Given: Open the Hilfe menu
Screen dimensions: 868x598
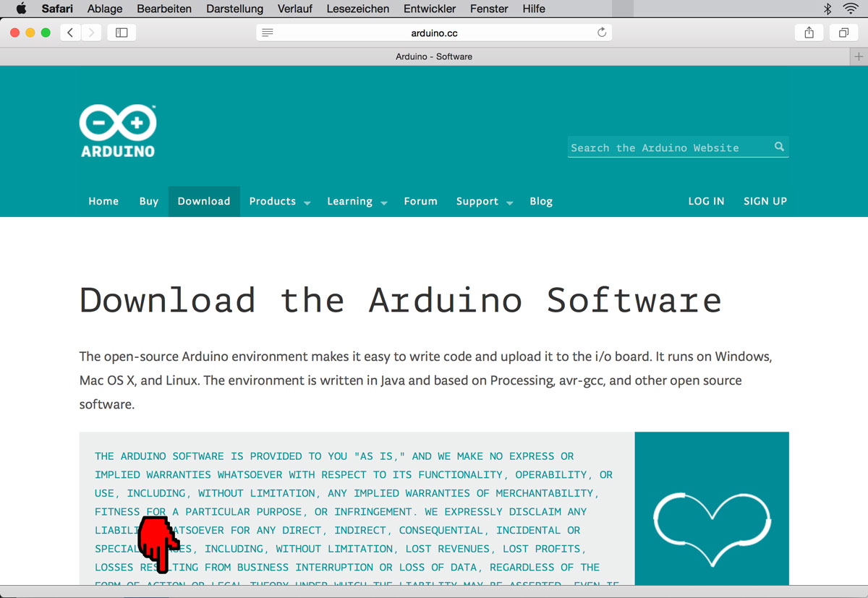Looking at the screenshot, I should point(534,9).
